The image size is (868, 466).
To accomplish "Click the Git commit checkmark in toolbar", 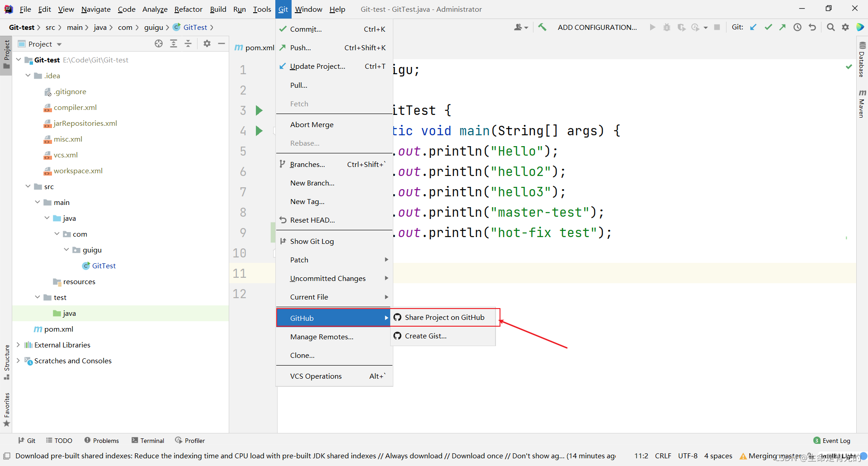I will 768,27.
